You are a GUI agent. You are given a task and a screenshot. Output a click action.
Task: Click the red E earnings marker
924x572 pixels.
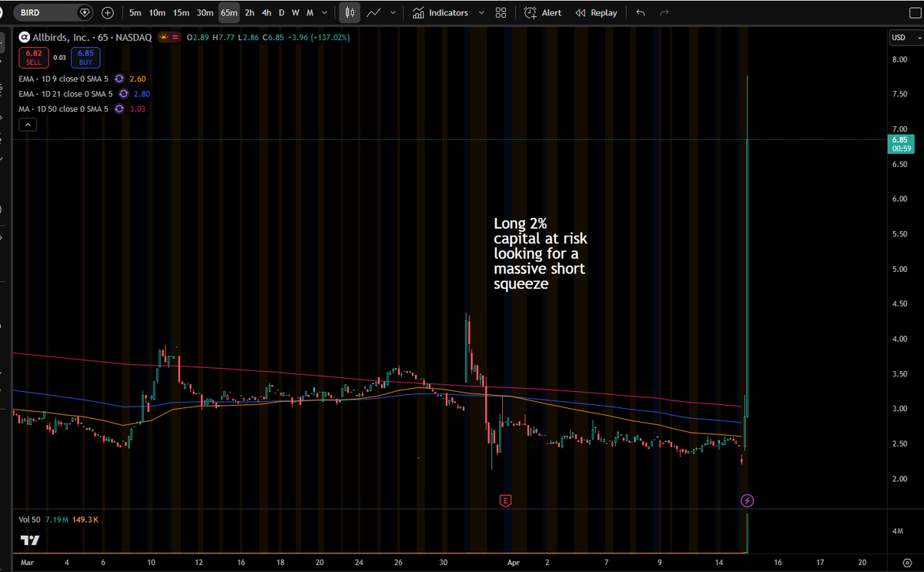[506, 500]
